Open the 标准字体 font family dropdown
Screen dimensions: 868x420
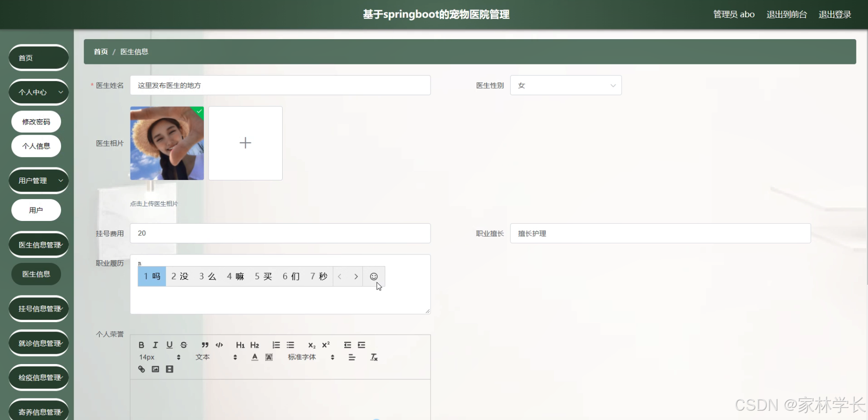[x=311, y=357]
